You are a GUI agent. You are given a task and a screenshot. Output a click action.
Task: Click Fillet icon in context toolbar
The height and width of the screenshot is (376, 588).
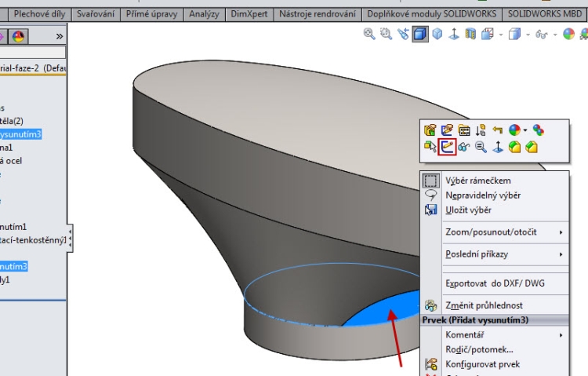click(514, 147)
